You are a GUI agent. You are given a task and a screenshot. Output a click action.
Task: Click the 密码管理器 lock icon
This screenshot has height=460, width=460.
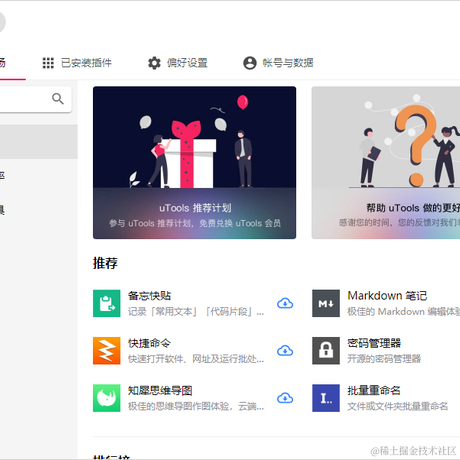coord(326,351)
